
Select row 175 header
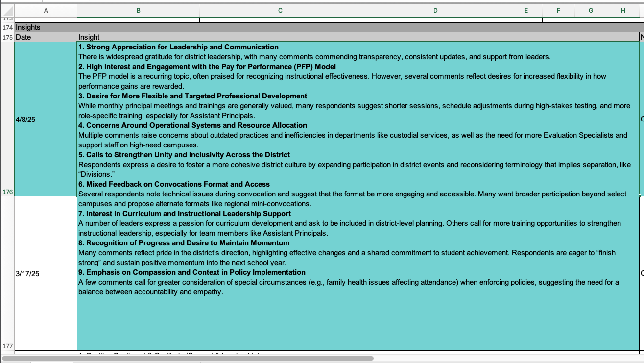7,37
